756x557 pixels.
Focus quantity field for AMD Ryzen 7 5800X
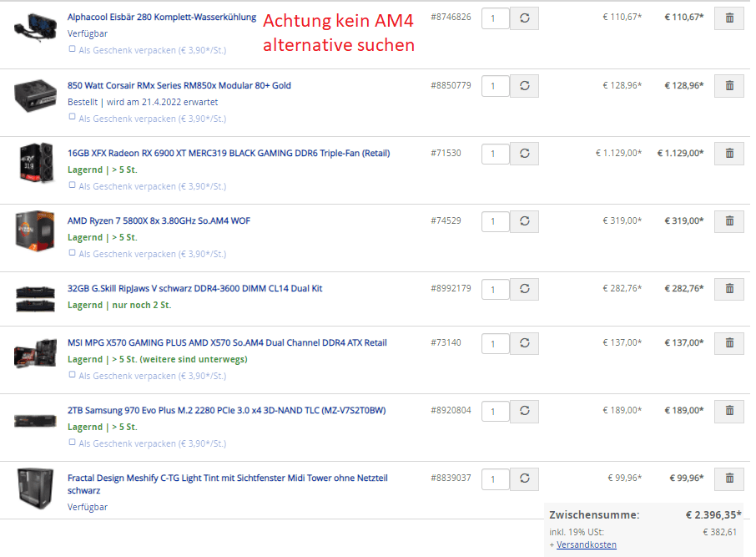coord(495,221)
